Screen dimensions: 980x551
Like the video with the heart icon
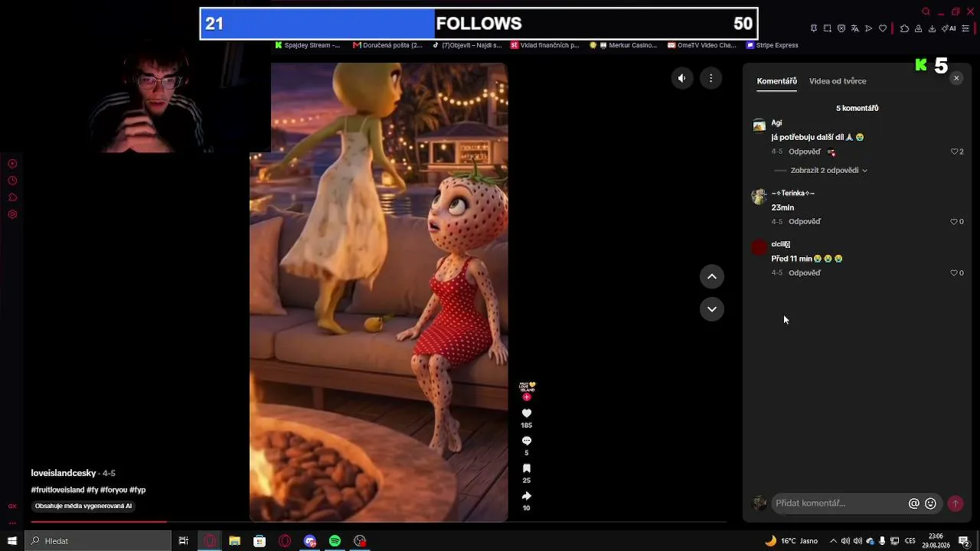526,413
